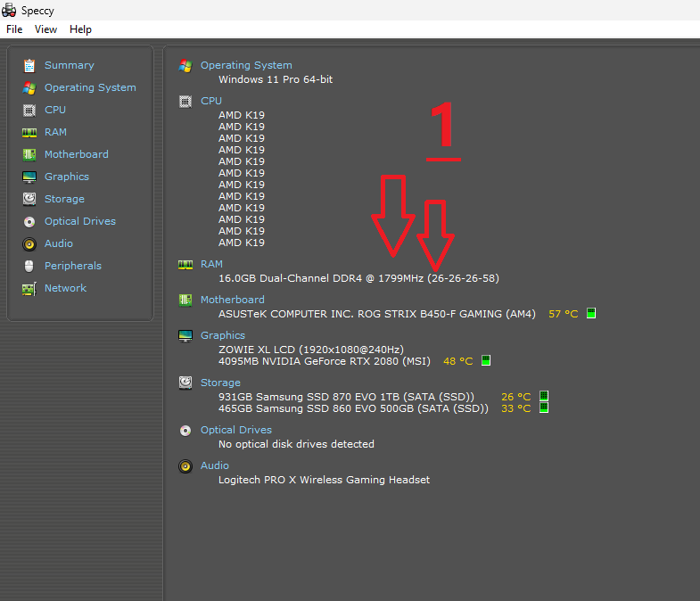The width and height of the screenshot is (700, 601).
Task: Click the Graphics monitor icon in summary pane
Action: (185, 336)
